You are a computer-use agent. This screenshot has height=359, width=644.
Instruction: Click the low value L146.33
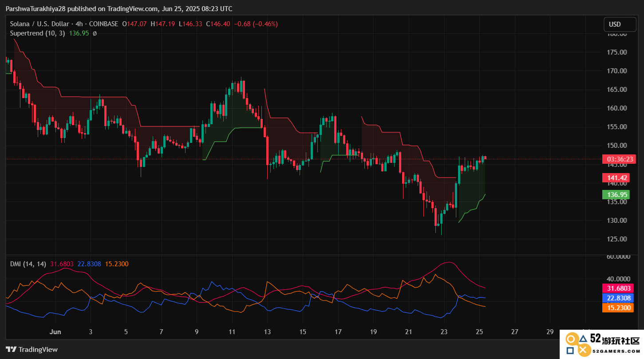[x=190, y=24]
